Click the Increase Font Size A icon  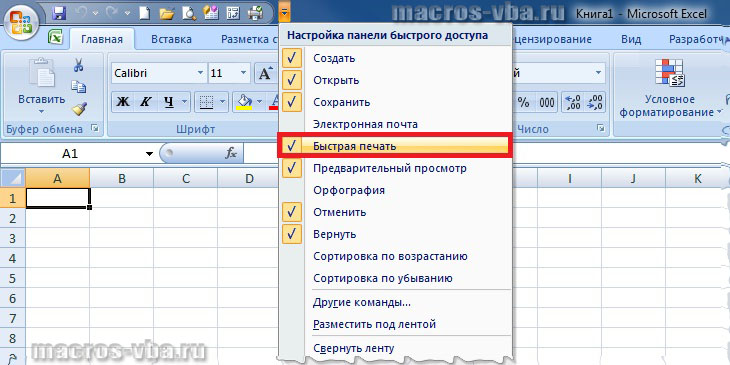coord(266,74)
